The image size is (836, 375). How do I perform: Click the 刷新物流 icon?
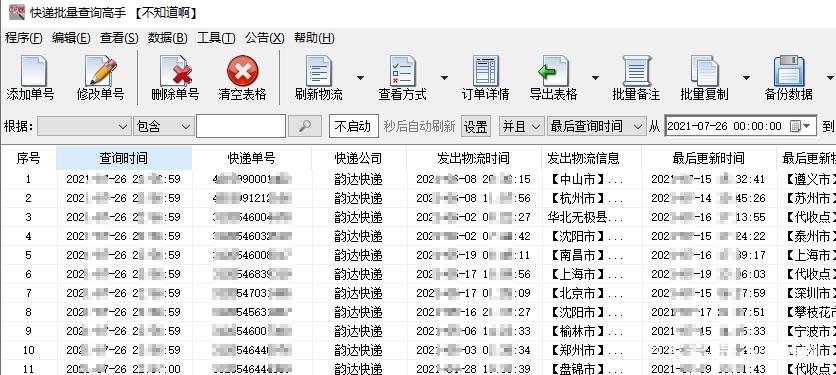(x=319, y=71)
